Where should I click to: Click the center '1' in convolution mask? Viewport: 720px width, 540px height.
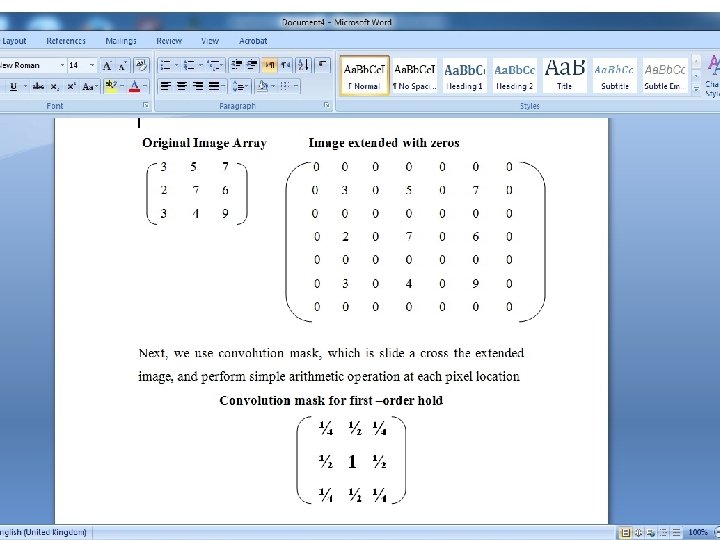[352, 461]
